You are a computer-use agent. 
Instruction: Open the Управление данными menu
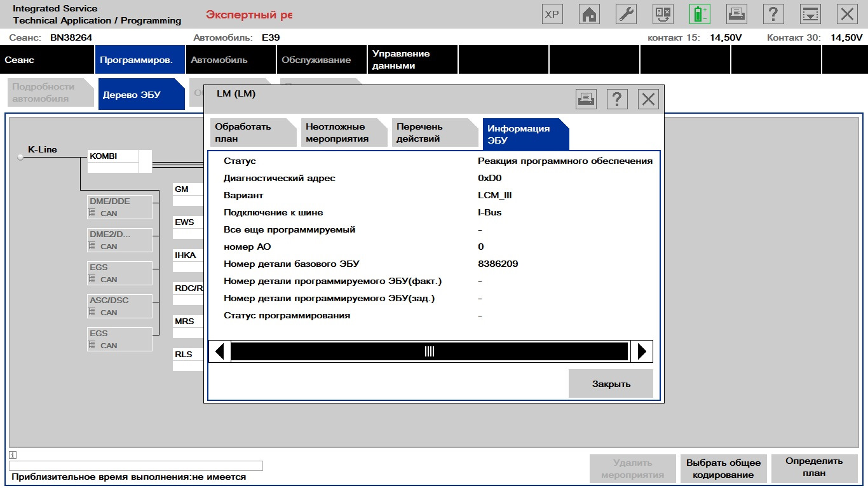(x=412, y=60)
